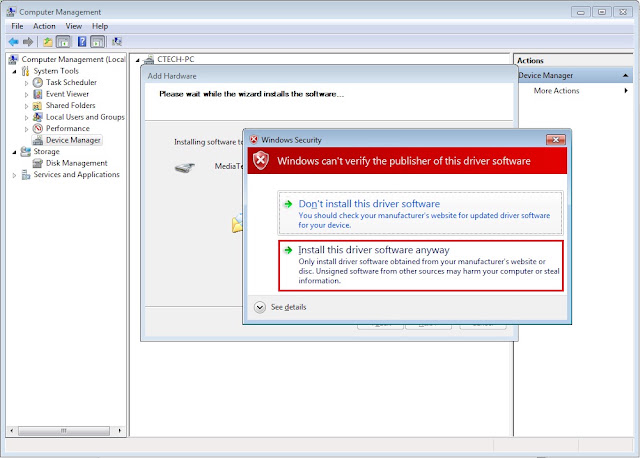Viewport: 640px width, 458px height.
Task: Open the Action menu
Action: pos(44,26)
